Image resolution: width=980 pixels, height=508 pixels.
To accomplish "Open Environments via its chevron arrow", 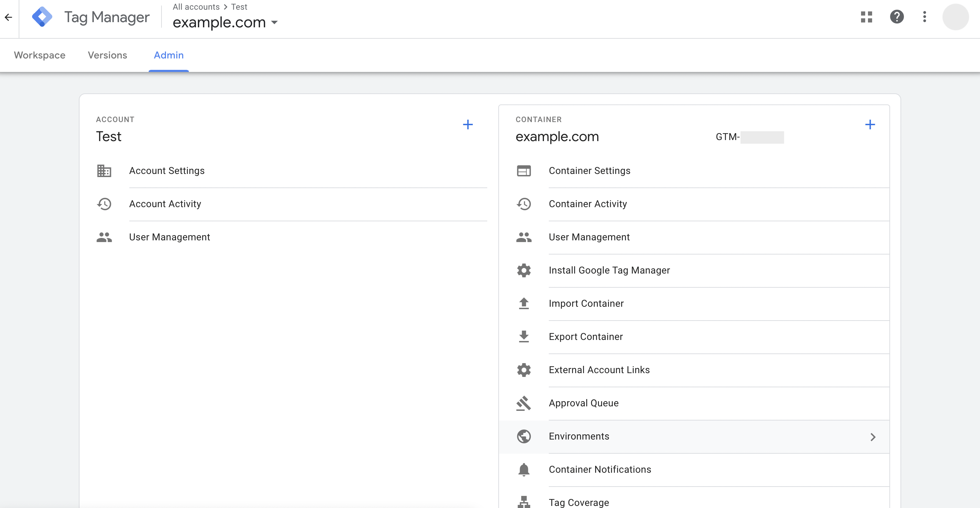I will coord(873,437).
